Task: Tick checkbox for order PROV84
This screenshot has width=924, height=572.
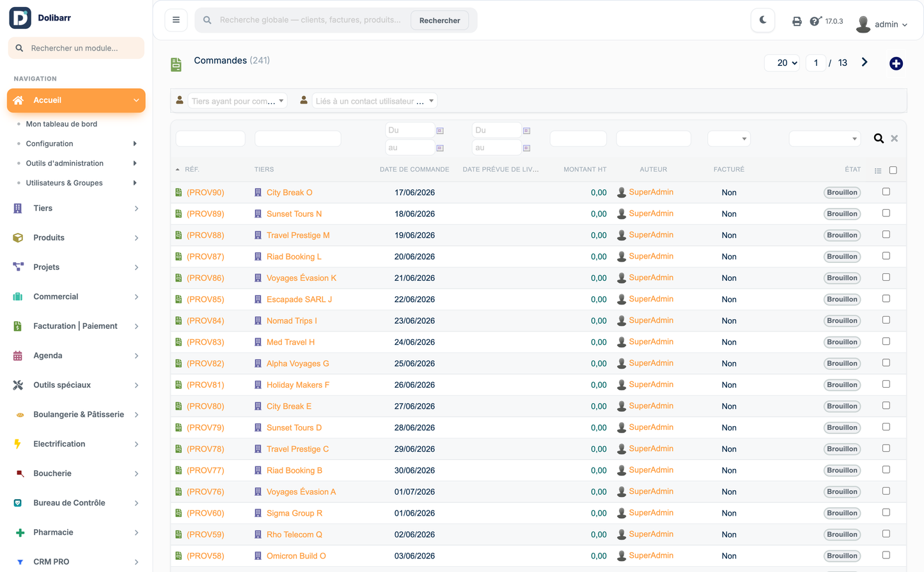Action: click(x=886, y=320)
